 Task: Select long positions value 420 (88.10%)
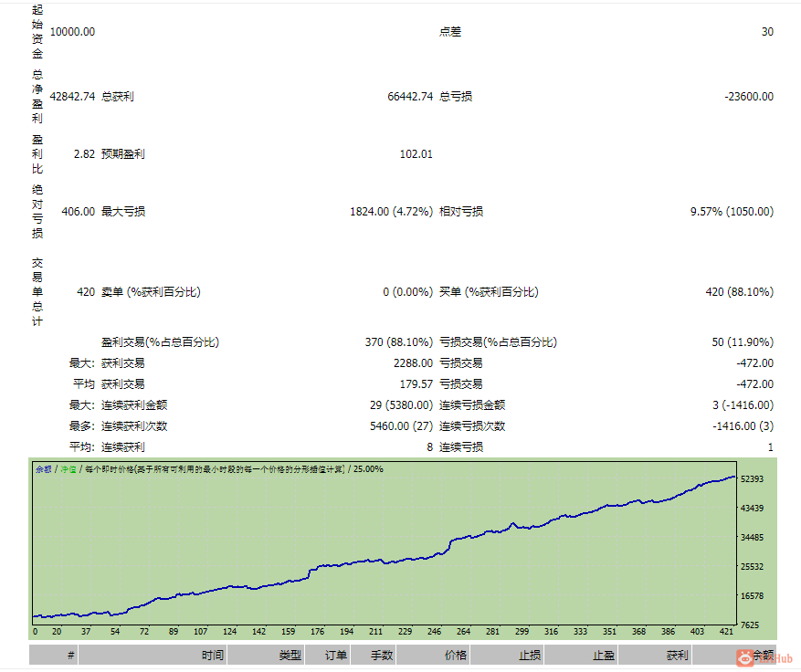(740, 292)
